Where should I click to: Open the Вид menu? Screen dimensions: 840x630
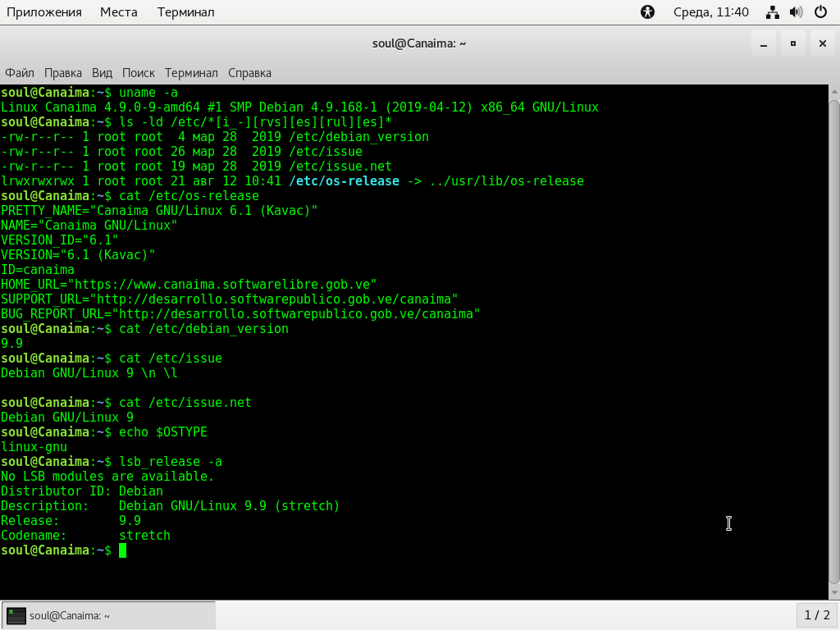click(102, 73)
